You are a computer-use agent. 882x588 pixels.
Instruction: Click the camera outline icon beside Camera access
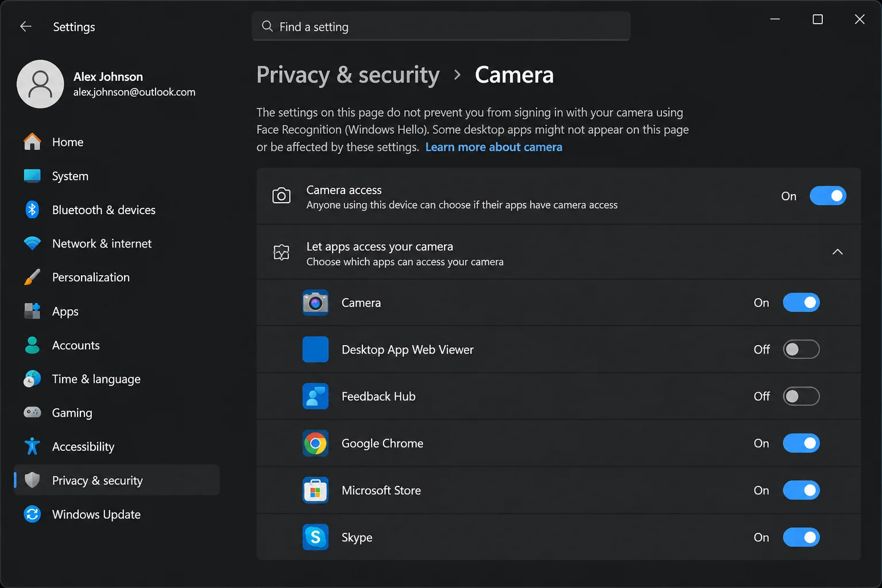click(x=281, y=196)
